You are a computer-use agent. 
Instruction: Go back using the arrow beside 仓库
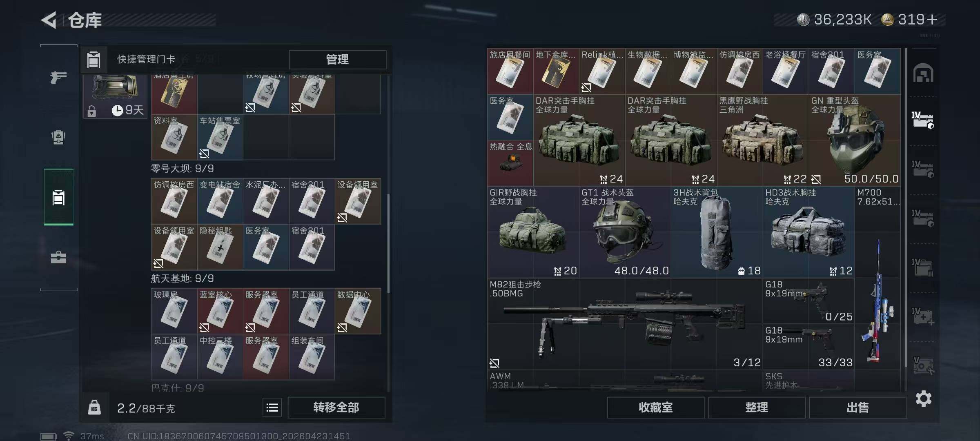pyautogui.click(x=49, y=20)
